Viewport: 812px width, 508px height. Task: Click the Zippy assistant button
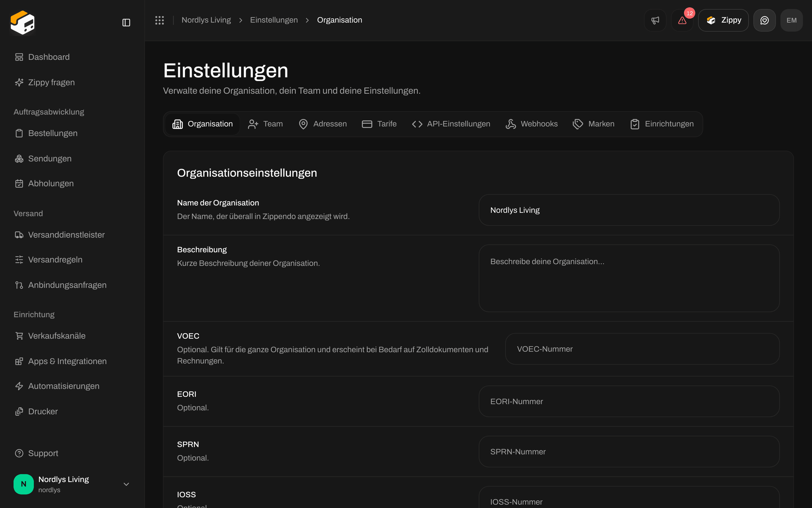click(x=723, y=20)
